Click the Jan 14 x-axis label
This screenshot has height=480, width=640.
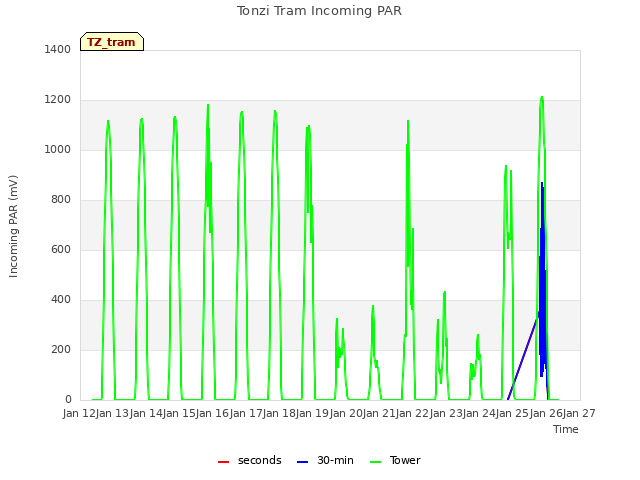[x=146, y=413]
